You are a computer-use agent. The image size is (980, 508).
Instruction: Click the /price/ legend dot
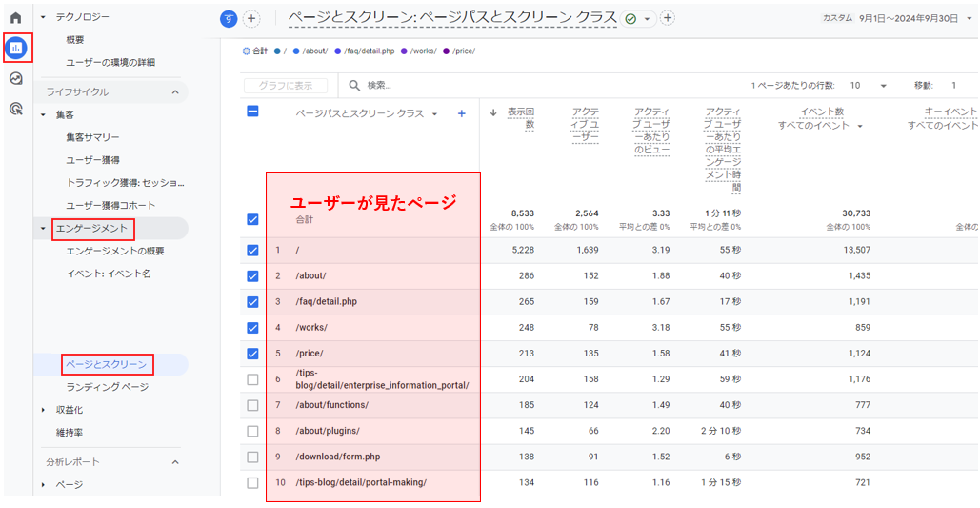(x=447, y=51)
